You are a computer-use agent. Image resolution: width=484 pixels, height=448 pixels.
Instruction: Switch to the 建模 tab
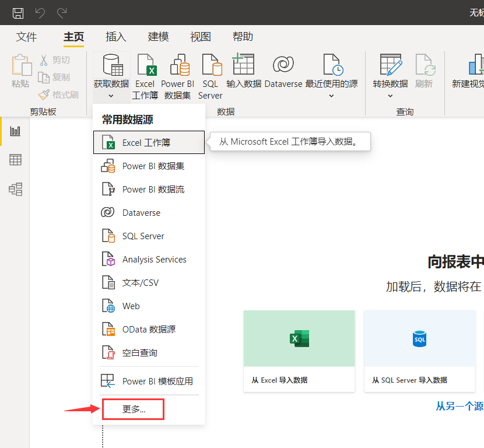[x=158, y=37]
